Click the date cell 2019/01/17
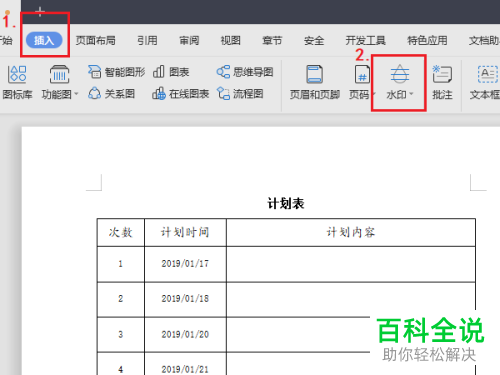The image size is (500, 375). click(x=185, y=264)
